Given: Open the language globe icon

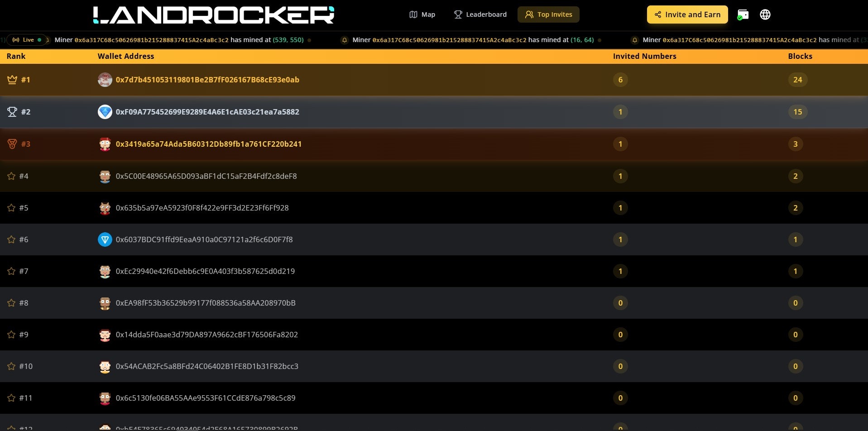Looking at the screenshot, I should point(765,14).
